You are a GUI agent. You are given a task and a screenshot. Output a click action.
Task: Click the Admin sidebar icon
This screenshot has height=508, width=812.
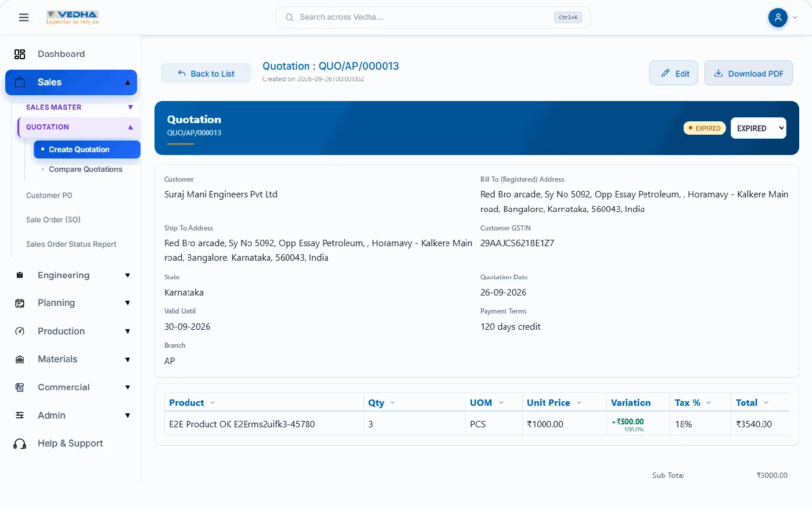[20, 415]
